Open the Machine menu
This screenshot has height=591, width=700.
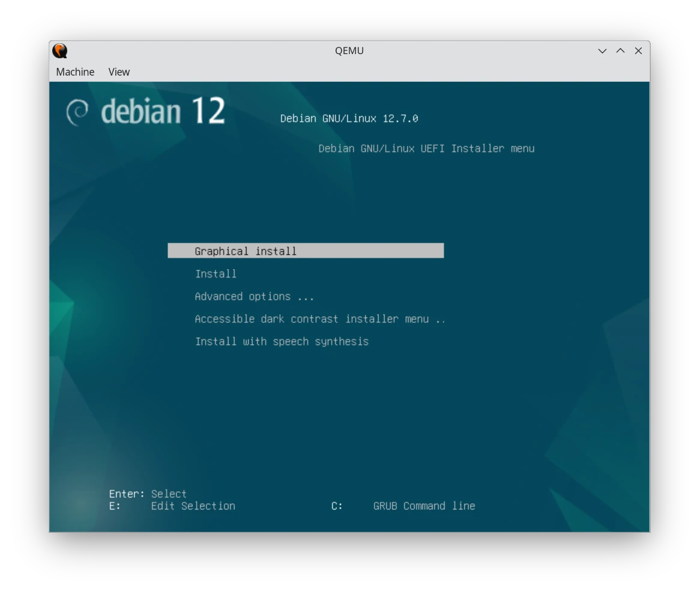[75, 72]
